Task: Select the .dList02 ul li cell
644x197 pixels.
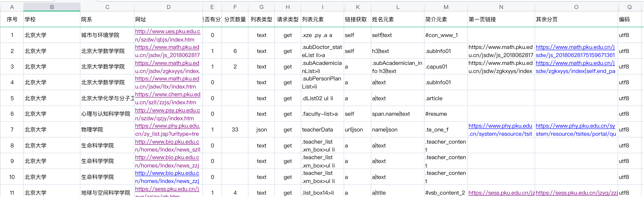Action: (x=322, y=98)
